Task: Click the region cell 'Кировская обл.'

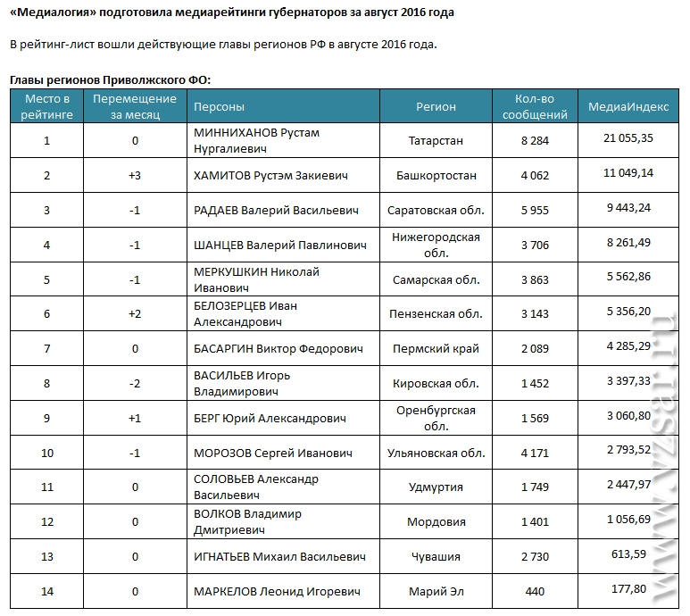Action: (436, 384)
